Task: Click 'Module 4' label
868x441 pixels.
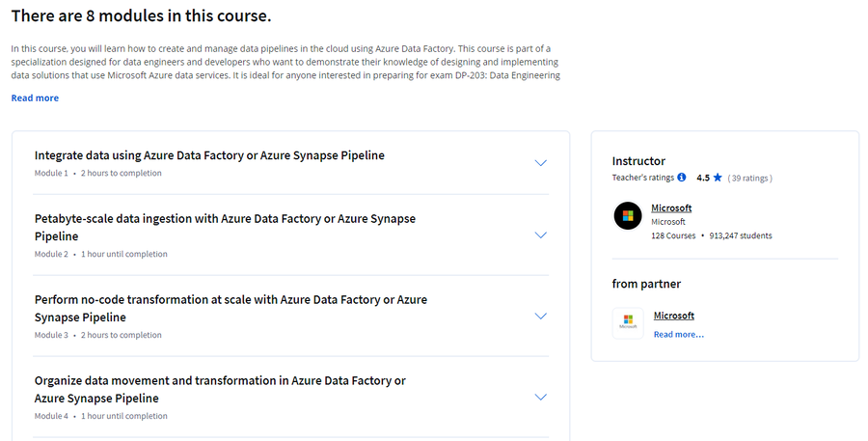Action: (51, 416)
